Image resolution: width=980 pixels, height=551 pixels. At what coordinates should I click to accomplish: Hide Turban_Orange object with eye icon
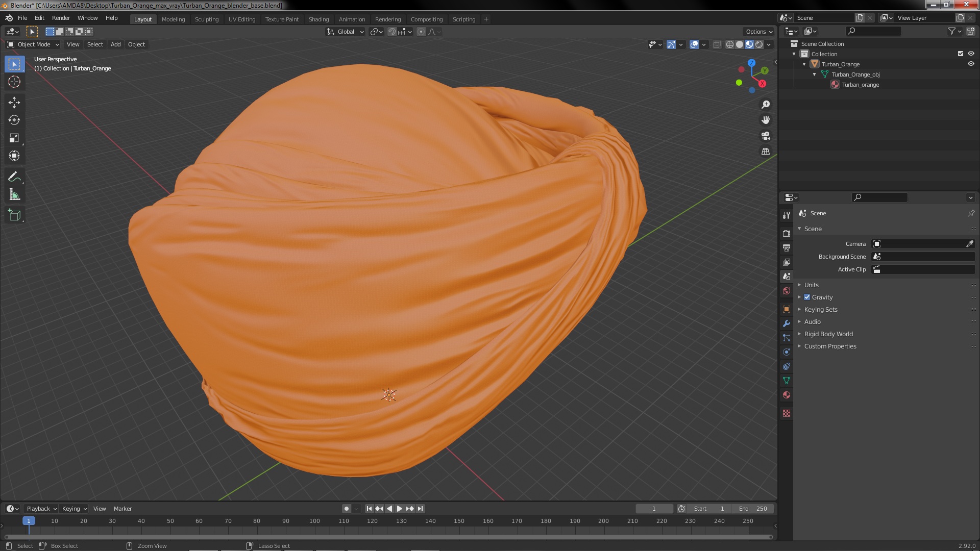click(x=971, y=64)
